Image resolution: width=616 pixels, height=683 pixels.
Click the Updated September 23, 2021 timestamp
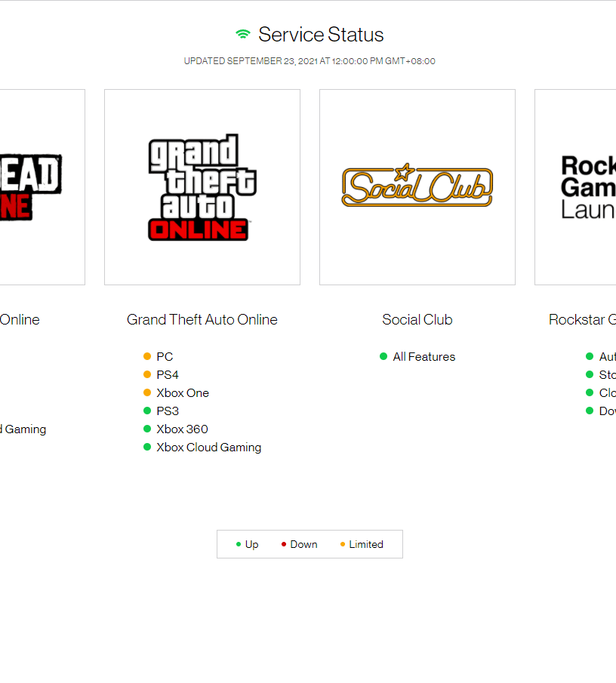(x=310, y=61)
